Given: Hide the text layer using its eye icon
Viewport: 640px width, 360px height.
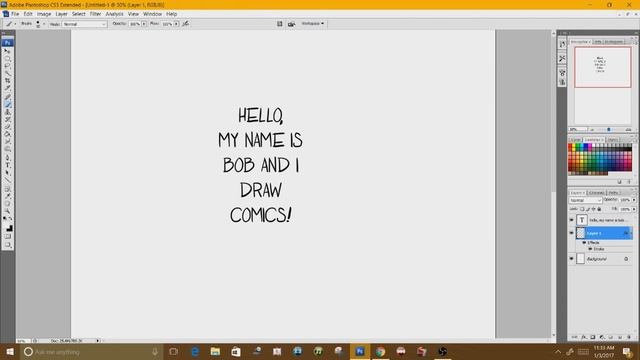Looking at the screenshot, I should click(x=571, y=220).
